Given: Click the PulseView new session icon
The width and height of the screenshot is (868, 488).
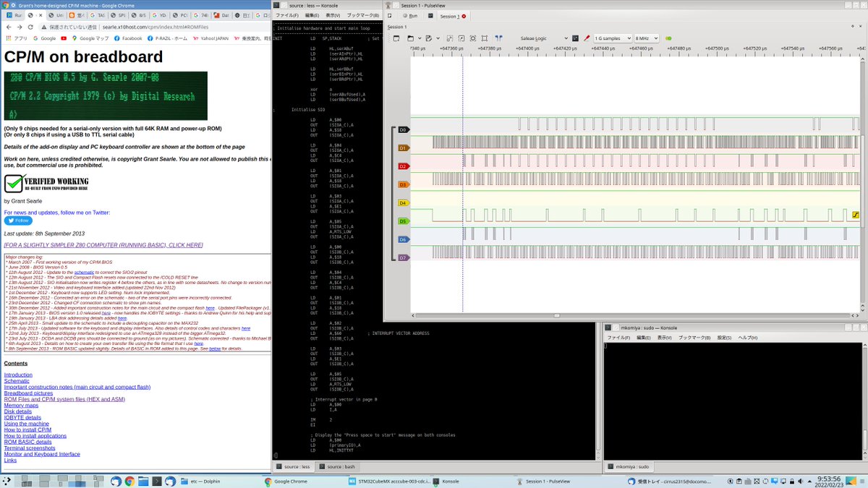Looking at the screenshot, I should [388, 15].
